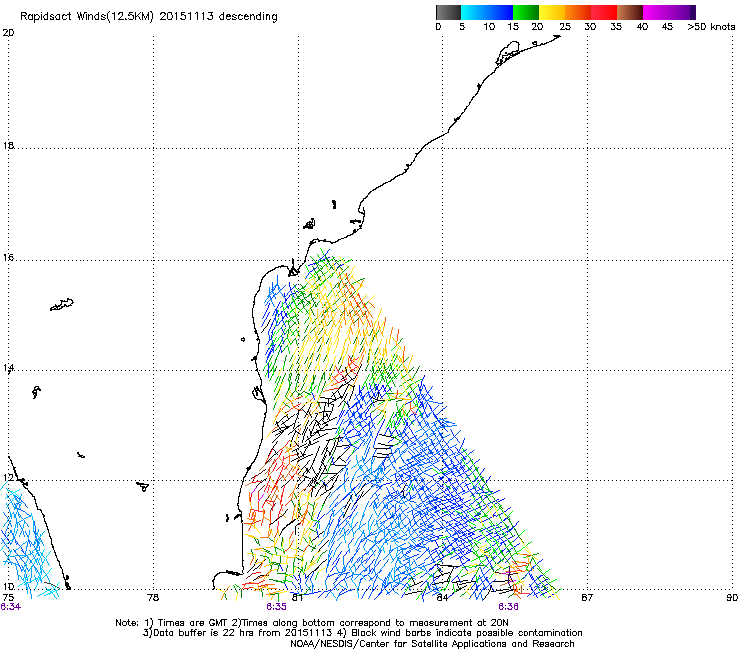Click the dark blue 10-15 knots legend swatch
This screenshot has height=650, width=740.
click(500, 12)
